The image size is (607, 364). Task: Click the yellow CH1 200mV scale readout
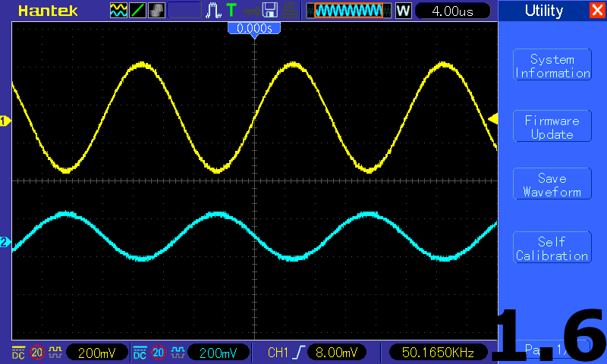[97, 353]
